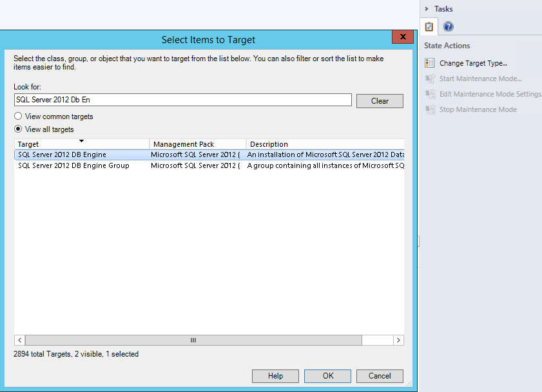Click the State Actions section header
Screen dimensions: 542x392
pyautogui.click(x=447, y=46)
